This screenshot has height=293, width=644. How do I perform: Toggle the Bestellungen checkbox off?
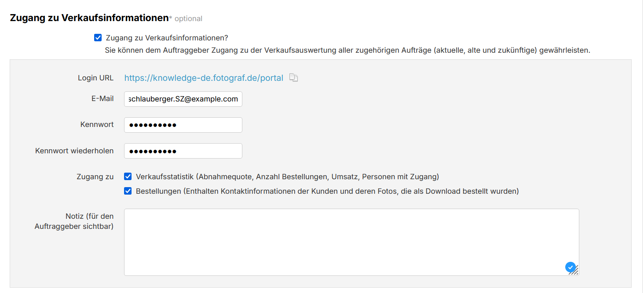(x=128, y=191)
